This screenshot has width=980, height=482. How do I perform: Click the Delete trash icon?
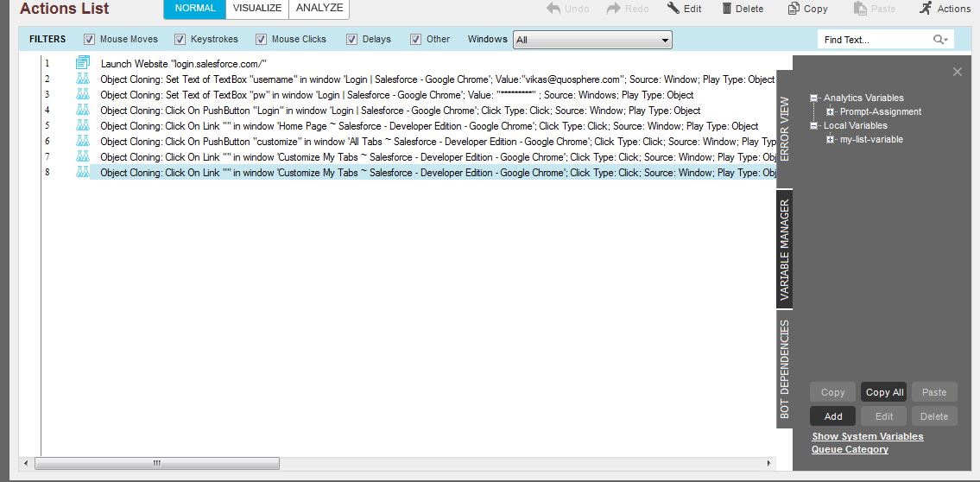727,9
